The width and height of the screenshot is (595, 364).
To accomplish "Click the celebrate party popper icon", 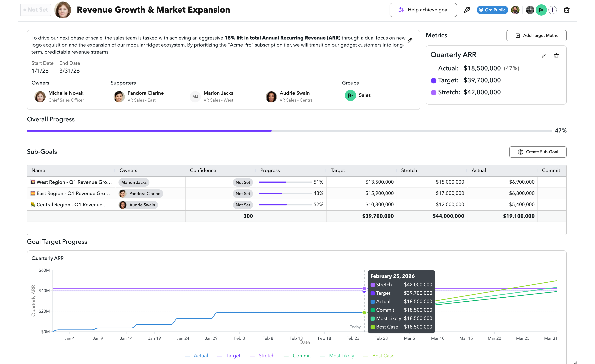I will [467, 10].
